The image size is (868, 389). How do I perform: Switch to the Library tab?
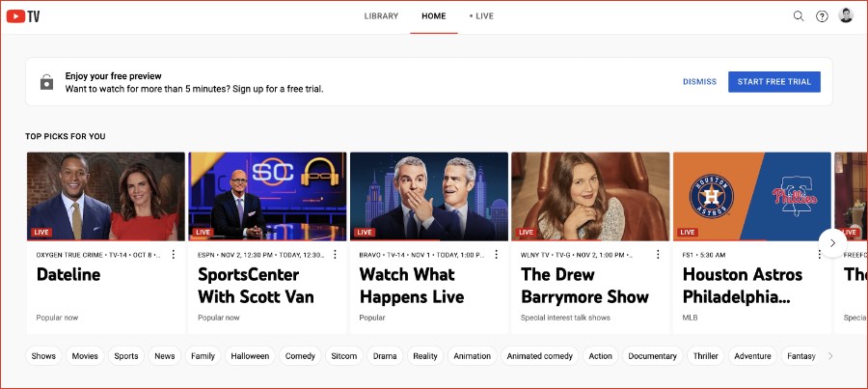pos(381,16)
